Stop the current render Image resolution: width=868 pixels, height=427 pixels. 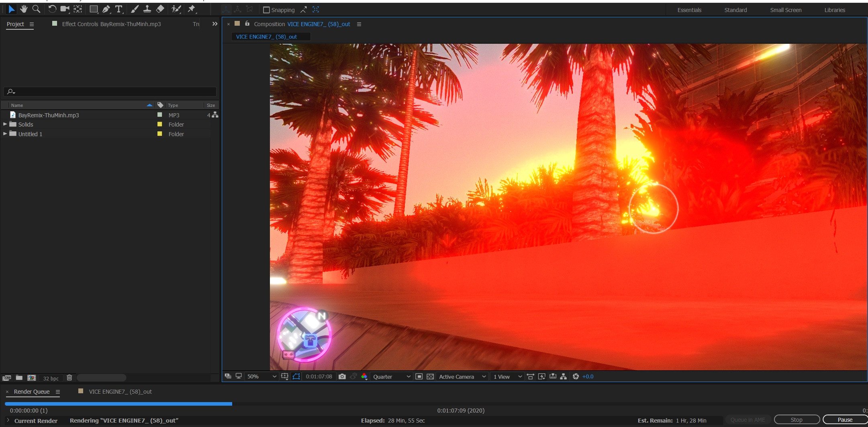click(x=797, y=419)
